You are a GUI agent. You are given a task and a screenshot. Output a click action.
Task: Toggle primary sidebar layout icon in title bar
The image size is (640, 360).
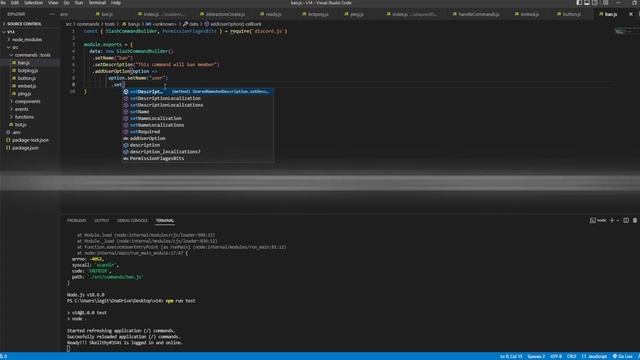(x=579, y=3)
